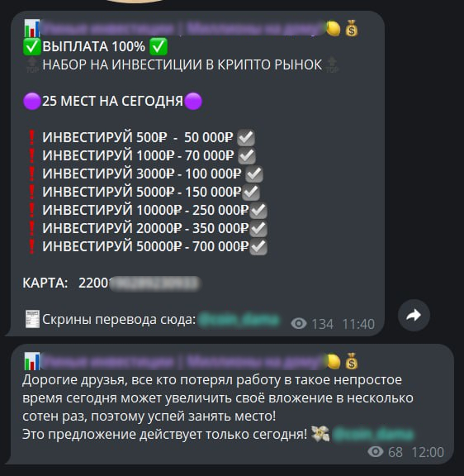464x476 pixels.
Task: Open the blurred username link in second message
Action: [x=373, y=434]
